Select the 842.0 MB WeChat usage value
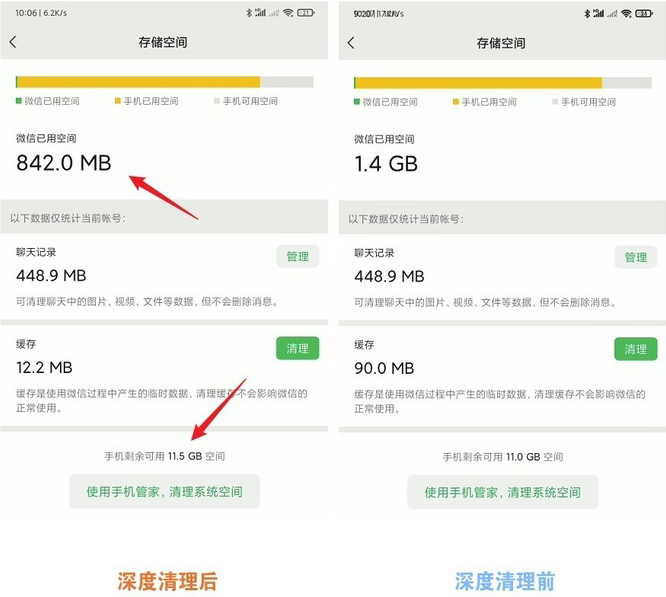The height and width of the screenshot is (597, 666). (64, 163)
